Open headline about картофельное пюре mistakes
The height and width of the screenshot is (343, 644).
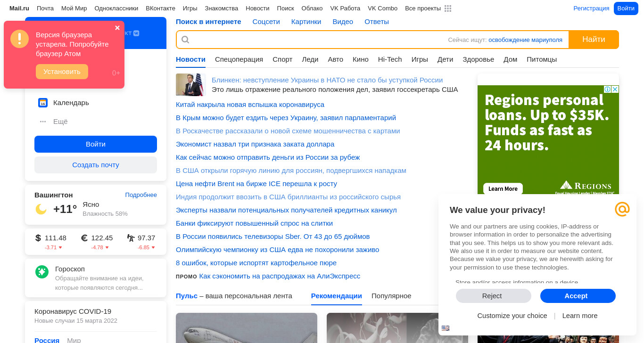256,263
